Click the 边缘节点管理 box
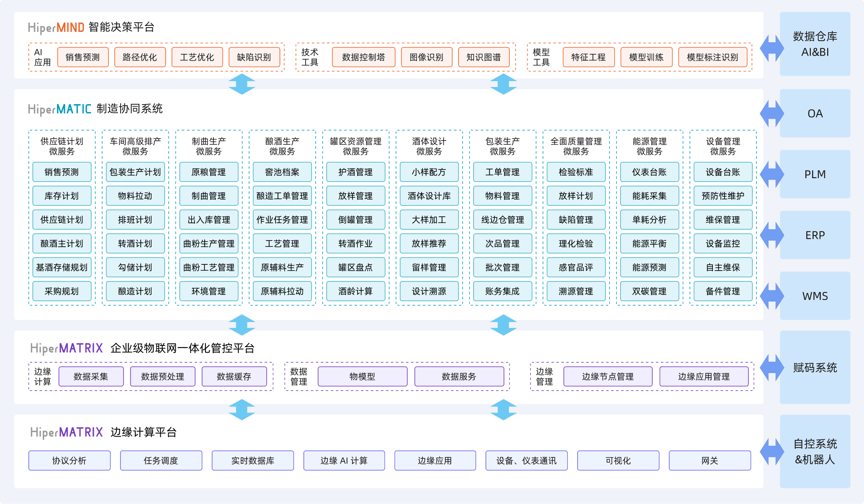The height and width of the screenshot is (504, 864). (x=608, y=376)
